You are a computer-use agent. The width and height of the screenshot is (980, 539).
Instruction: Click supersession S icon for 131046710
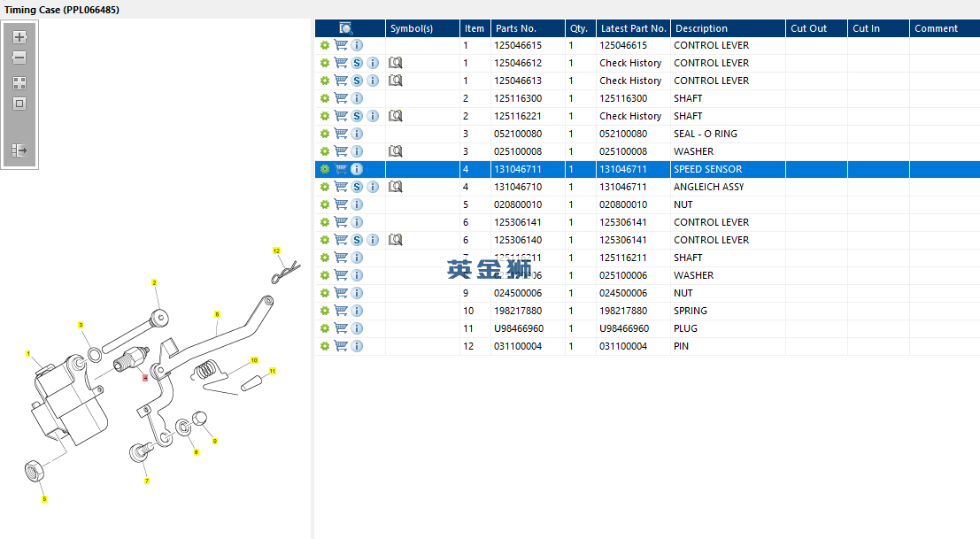[357, 187]
